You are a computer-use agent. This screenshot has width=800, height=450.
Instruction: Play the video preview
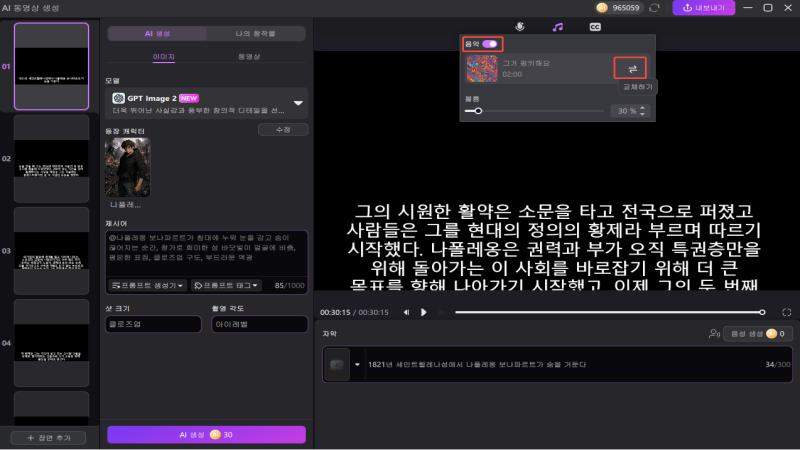tap(423, 312)
